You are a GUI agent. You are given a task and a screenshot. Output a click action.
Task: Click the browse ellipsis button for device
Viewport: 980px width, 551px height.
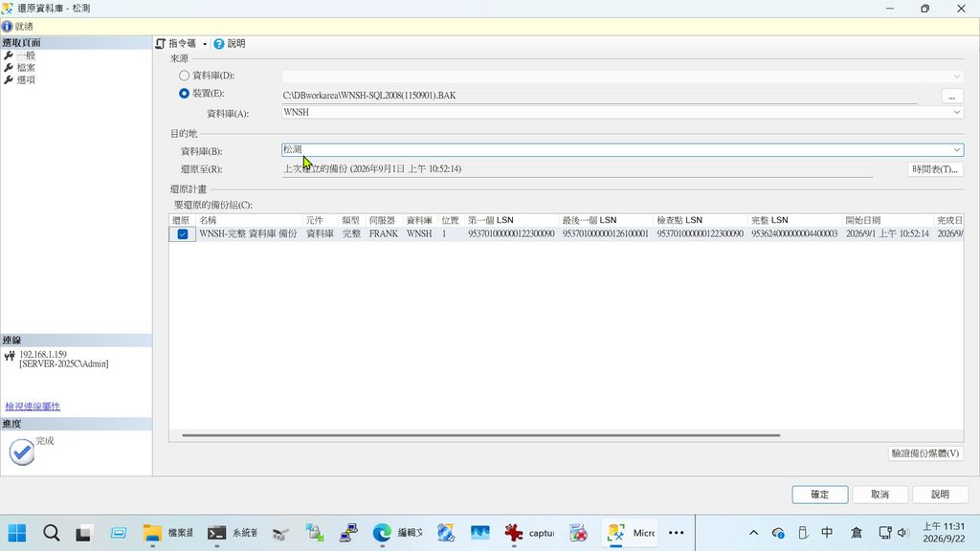coord(952,97)
